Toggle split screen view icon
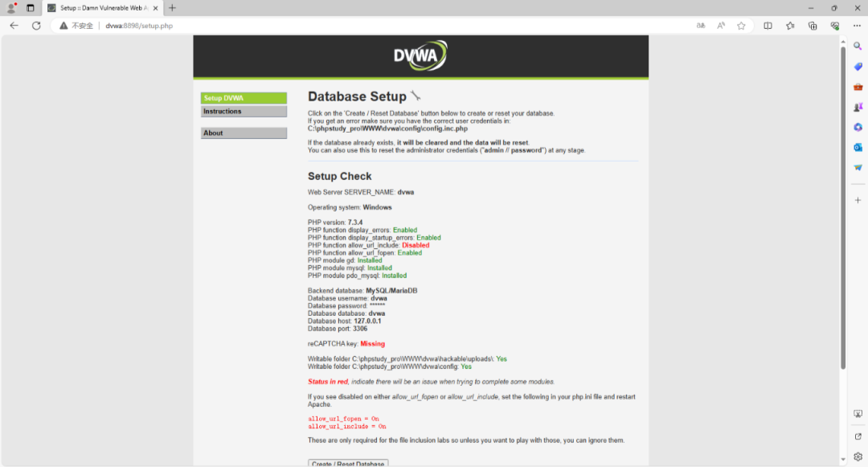868x467 pixels. coord(768,26)
